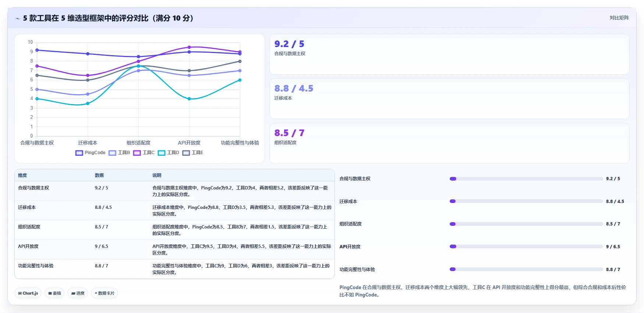Select table cell 功能完整性与体验

click(x=36, y=266)
